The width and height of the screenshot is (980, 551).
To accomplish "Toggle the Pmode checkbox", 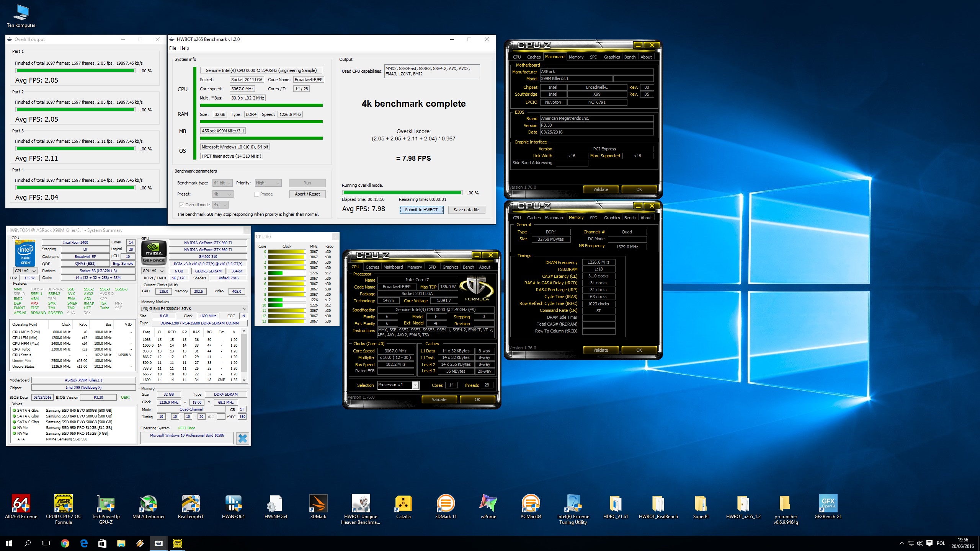I will pyautogui.click(x=257, y=194).
